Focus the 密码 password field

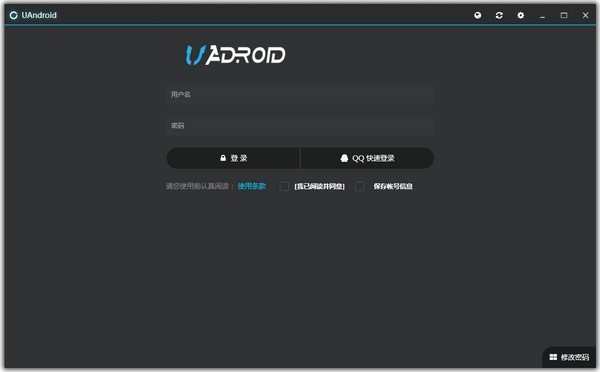pos(300,126)
